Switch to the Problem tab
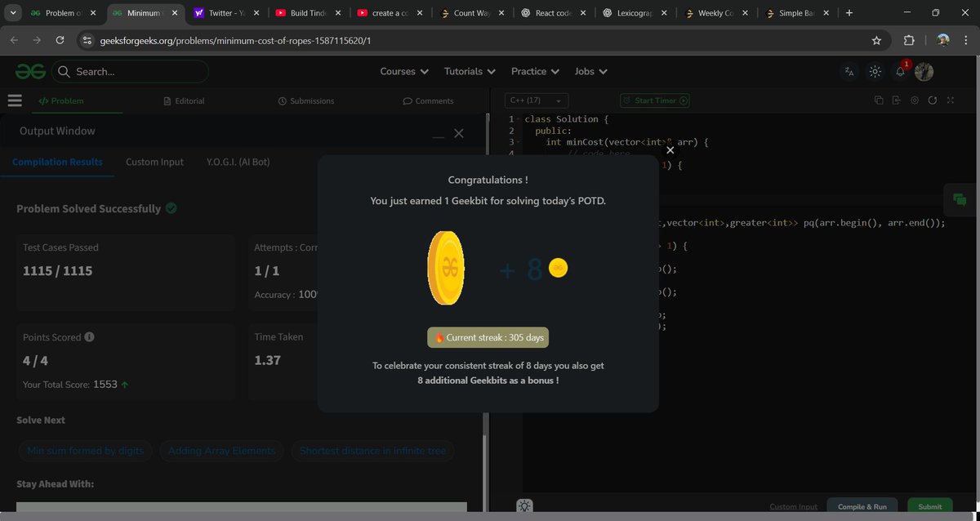Screen dimensions: 980x521 (60, 101)
